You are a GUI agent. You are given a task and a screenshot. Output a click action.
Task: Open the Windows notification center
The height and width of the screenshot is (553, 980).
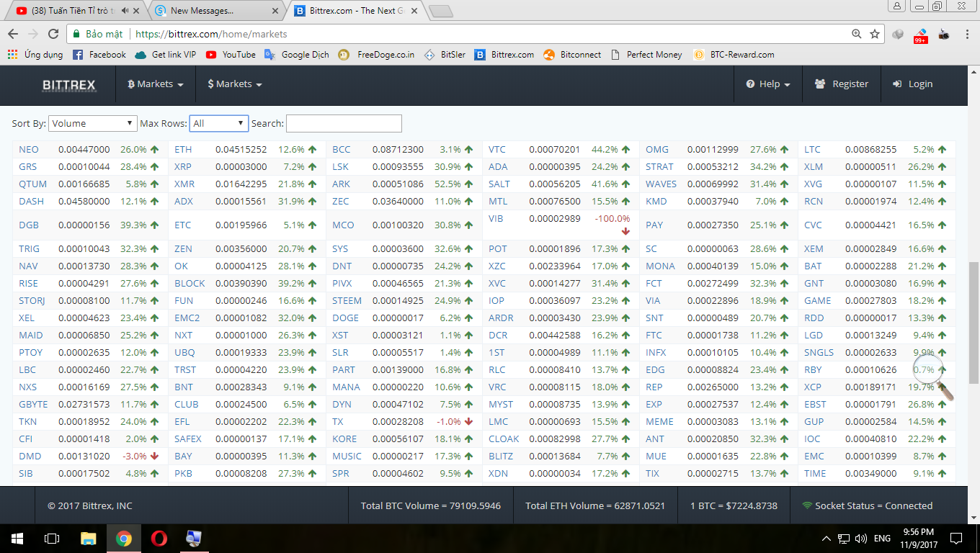[x=956, y=538]
